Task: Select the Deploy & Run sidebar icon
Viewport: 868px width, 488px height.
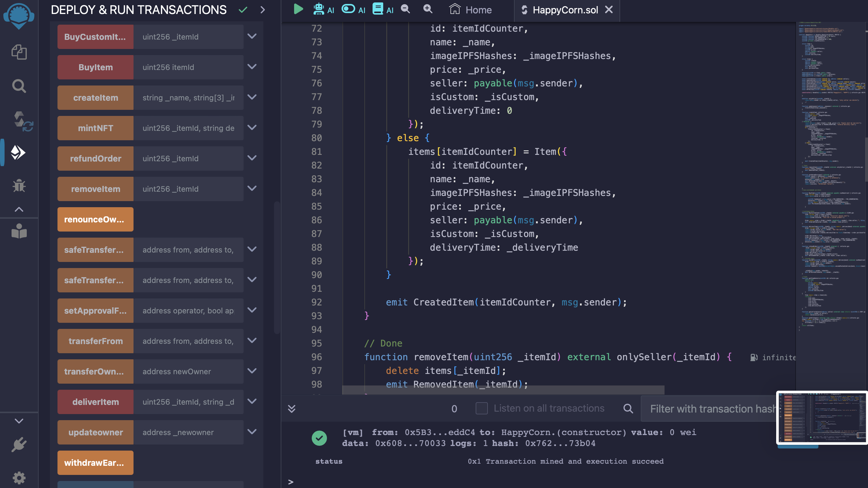Action: point(18,153)
